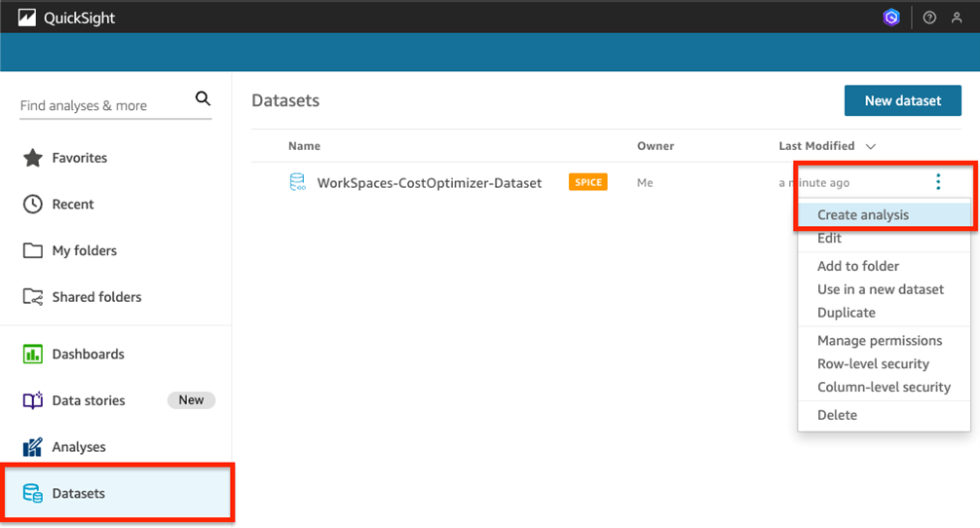Click the Shared folders icon
Screen dimensions: 980x528
click(32, 297)
